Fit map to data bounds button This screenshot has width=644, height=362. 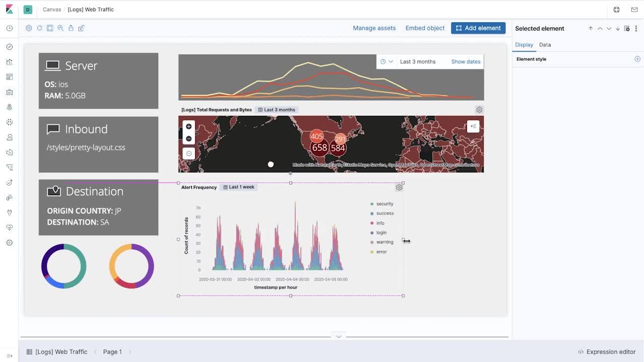(189, 154)
